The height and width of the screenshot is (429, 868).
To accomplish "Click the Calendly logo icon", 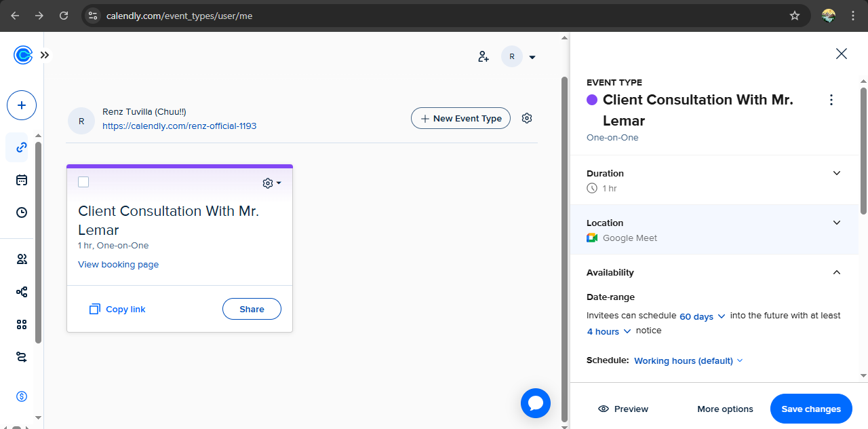I will click(x=22, y=55).
